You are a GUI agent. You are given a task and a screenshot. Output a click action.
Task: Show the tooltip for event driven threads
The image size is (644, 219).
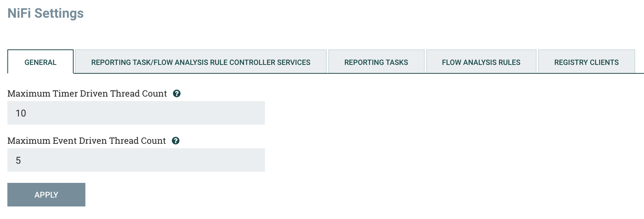176,141
